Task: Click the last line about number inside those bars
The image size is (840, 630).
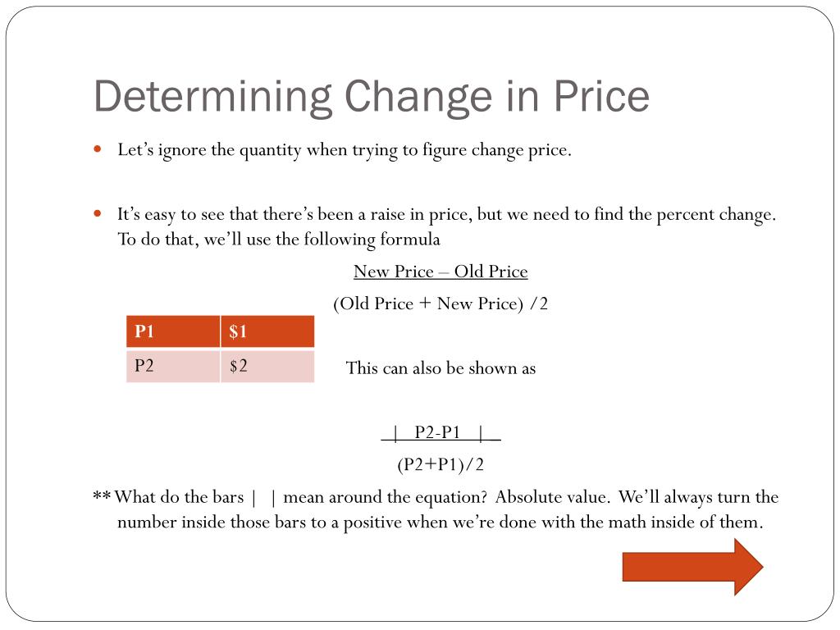Action: 441,523
